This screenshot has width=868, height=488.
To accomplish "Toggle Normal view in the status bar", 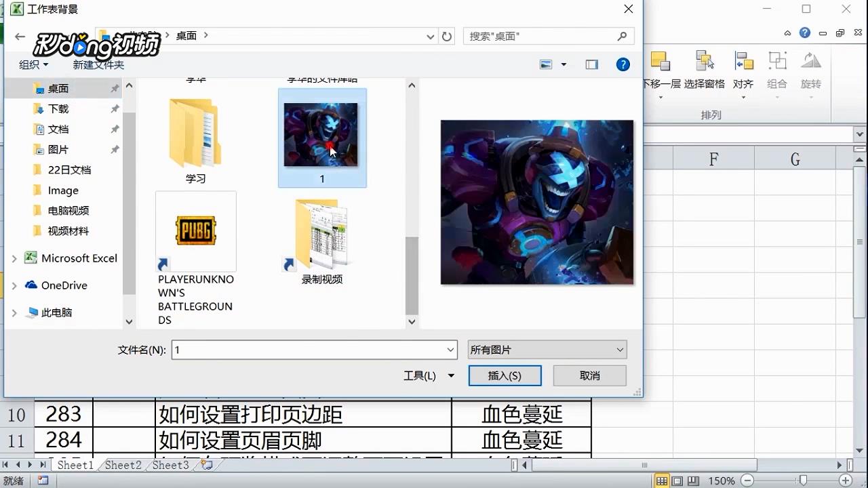I will [661, 480].
